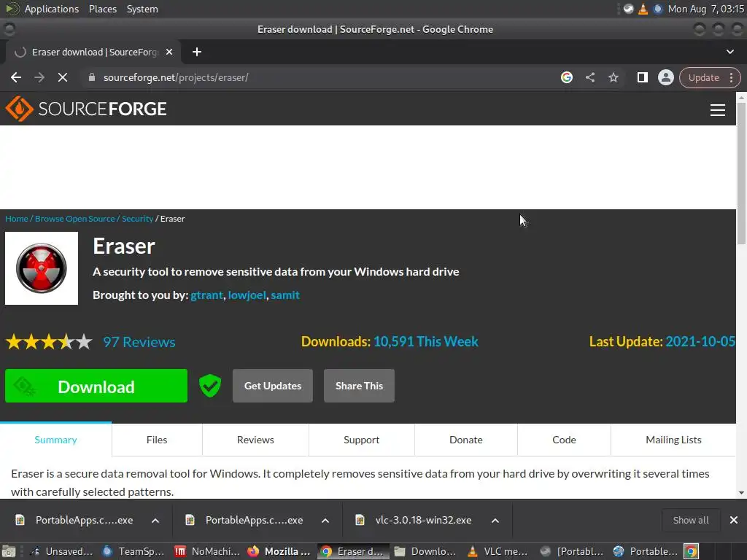Close the downloads bar
This screenshot has width=747, height=560.
734,520
